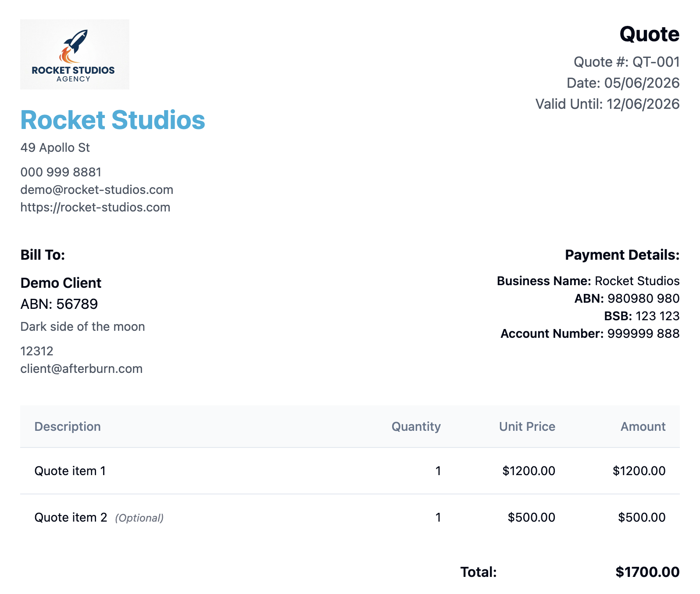Click the Optional tag on Quote item 2
This screenshot has height=594, width=700.
(x=139, y=518)
